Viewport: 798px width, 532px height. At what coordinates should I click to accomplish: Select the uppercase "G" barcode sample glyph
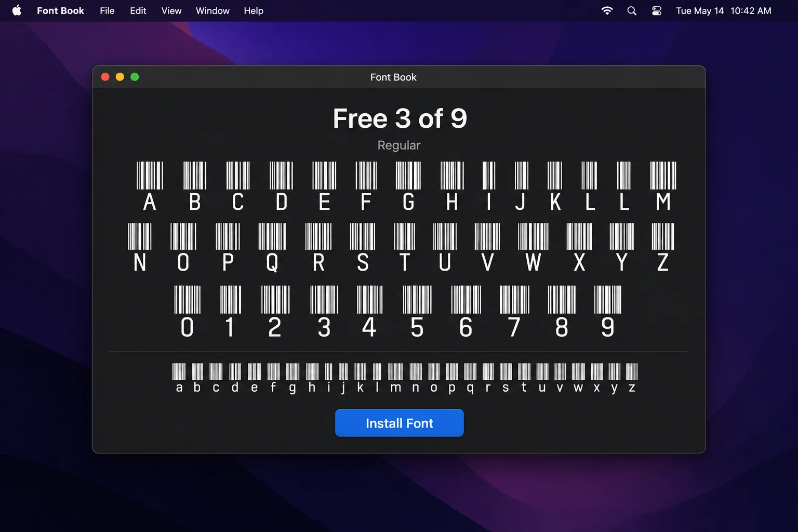tap(408, 186)
